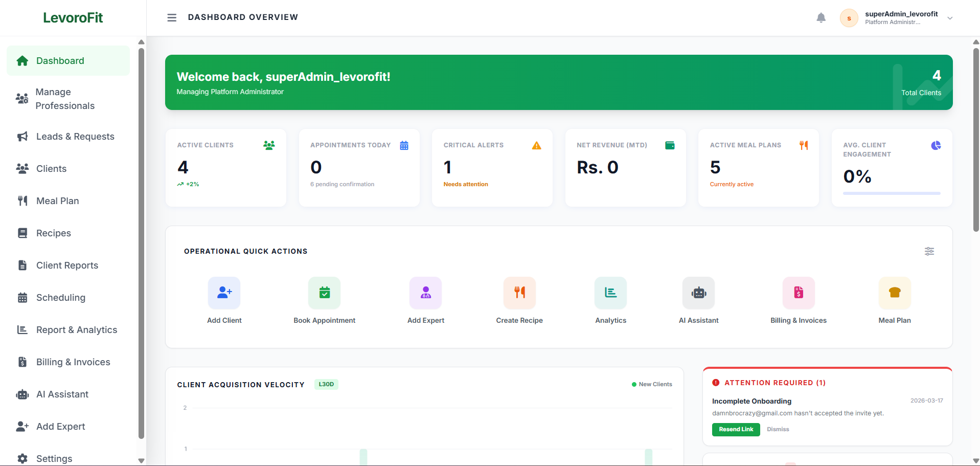Toggle the L30D badge on acquisition chart
The width and height of the screenshot is (980, 466).
[x=326, y=384]
